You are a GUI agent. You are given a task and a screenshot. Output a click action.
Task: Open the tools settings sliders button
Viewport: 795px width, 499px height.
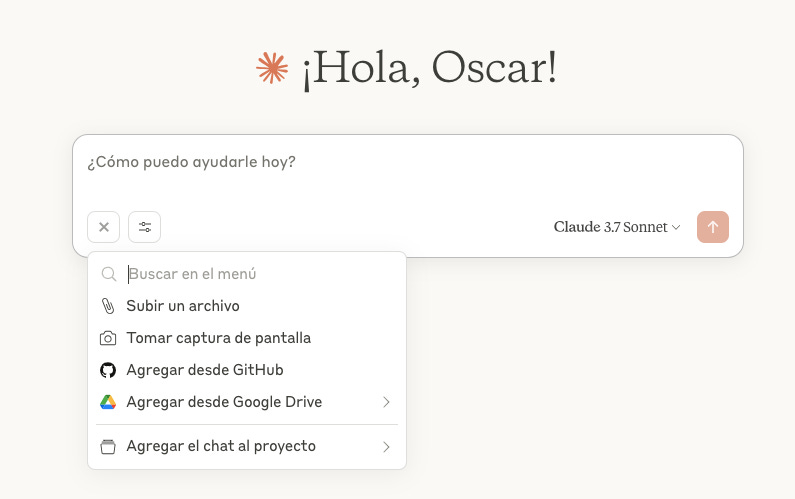pyautogui.click(x=144, y=227)
